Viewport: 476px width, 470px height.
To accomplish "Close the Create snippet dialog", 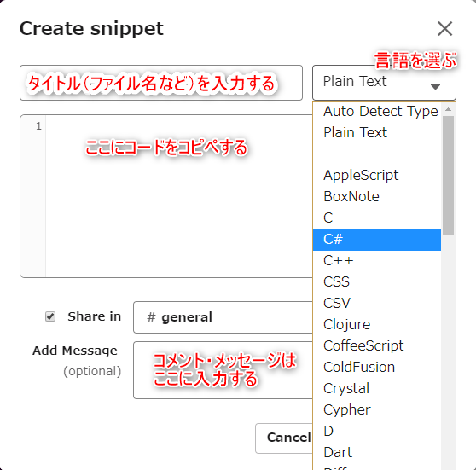I will coord(444,29).
